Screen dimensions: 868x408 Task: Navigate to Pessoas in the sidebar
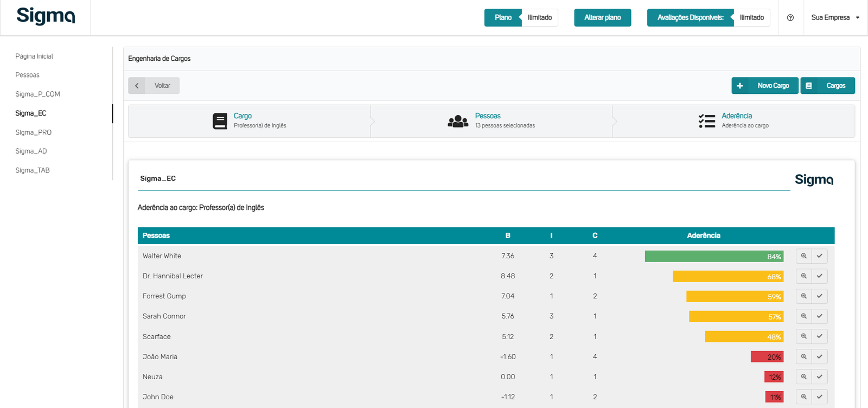[x=28, y=75]
